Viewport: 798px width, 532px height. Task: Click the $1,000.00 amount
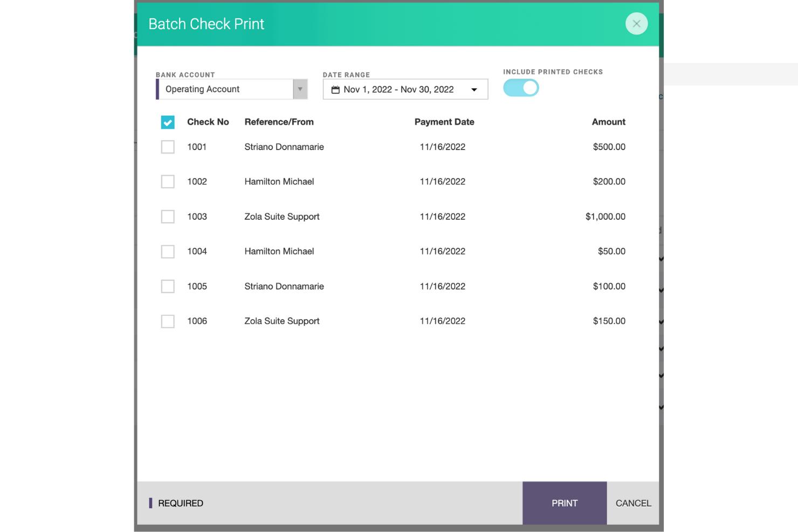pyautogui.click(x=605, y=217)
